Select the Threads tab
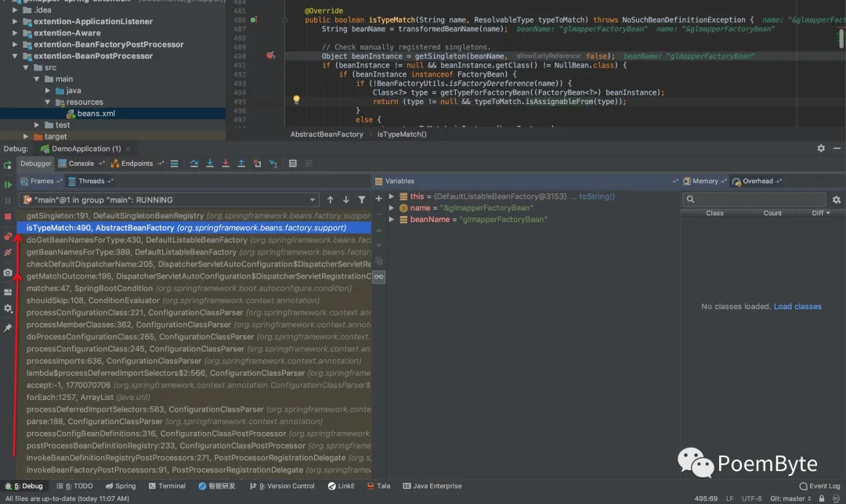The height and width of the screenshot is (504, 846). coord(91,181)
